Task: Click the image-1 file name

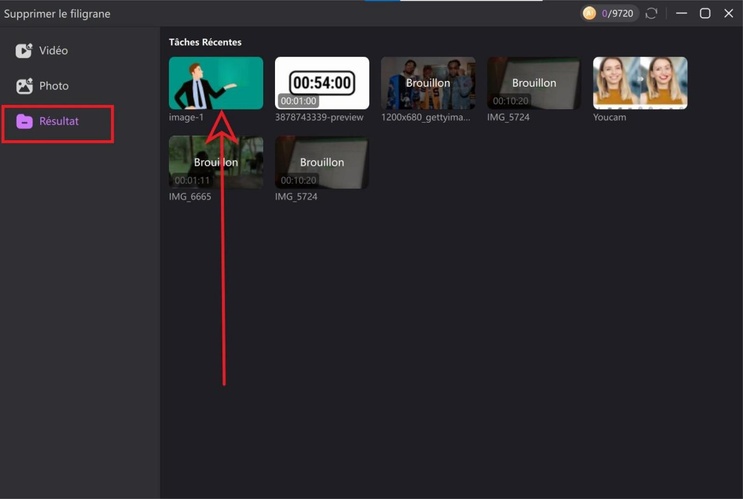Action: click(186, 117)
